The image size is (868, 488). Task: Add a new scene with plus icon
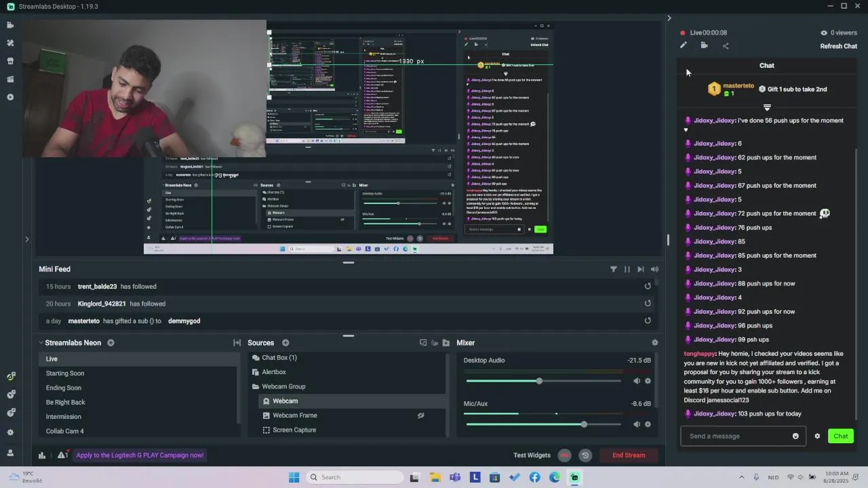click(x=111, y=343)
